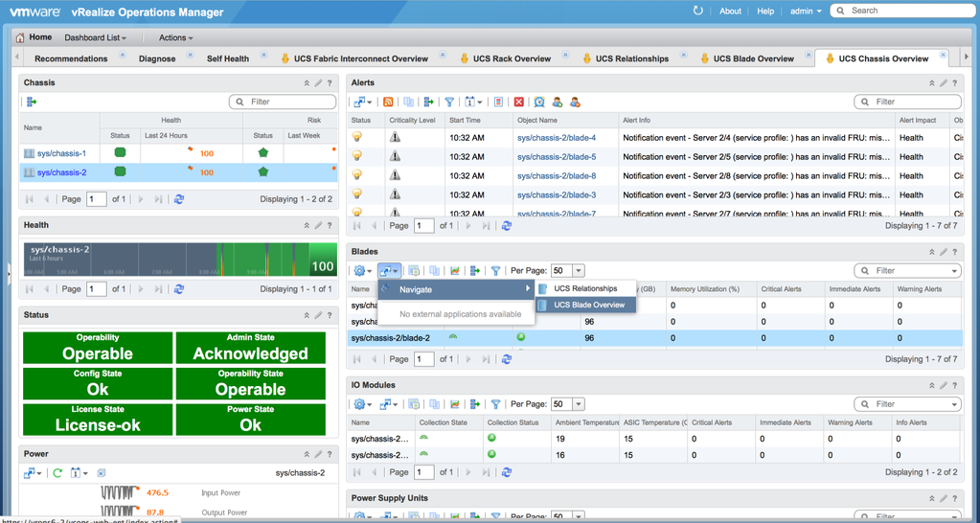Open the sys/chassis-2/blade-8 alert object link
The height and width of the screenshot is (523, 980).
[557, 175]
